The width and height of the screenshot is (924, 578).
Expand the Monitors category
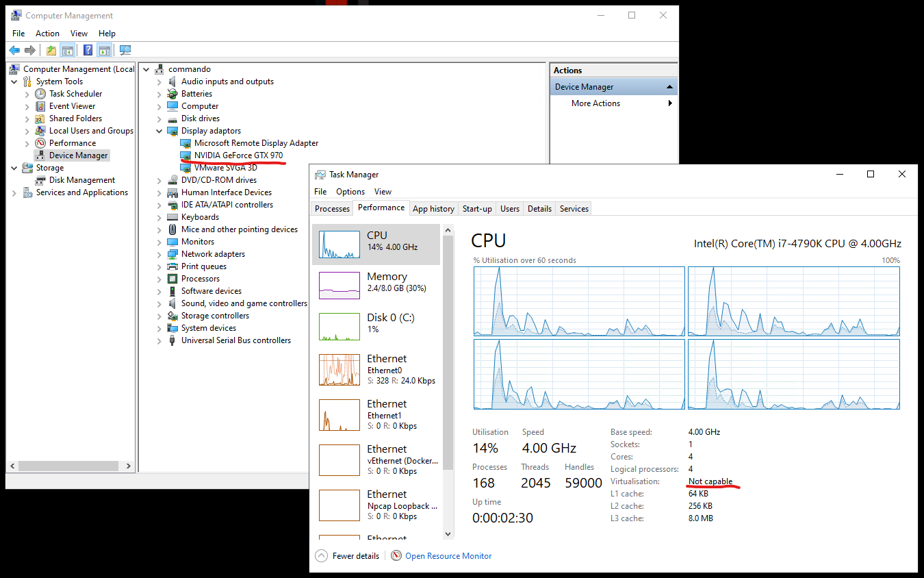tap(159, 242)
